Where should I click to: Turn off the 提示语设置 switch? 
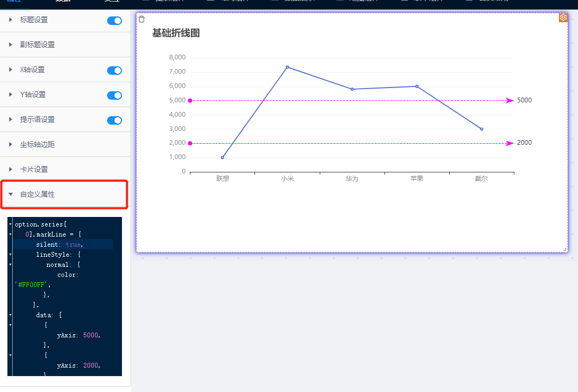114,120
